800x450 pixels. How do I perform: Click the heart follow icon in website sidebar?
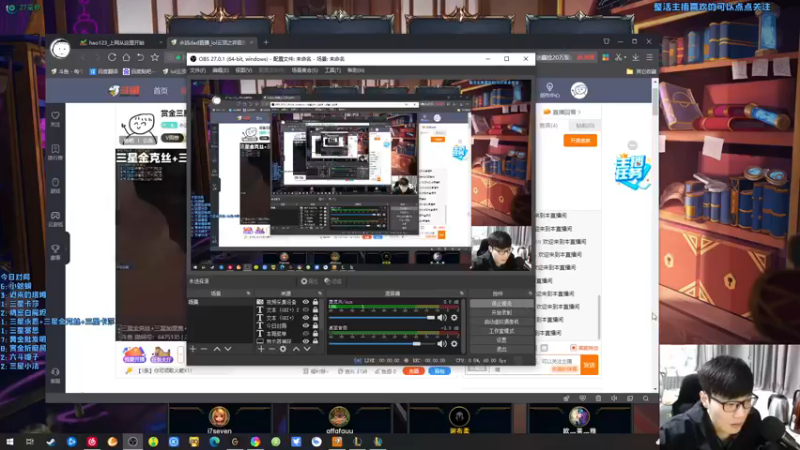55,116
